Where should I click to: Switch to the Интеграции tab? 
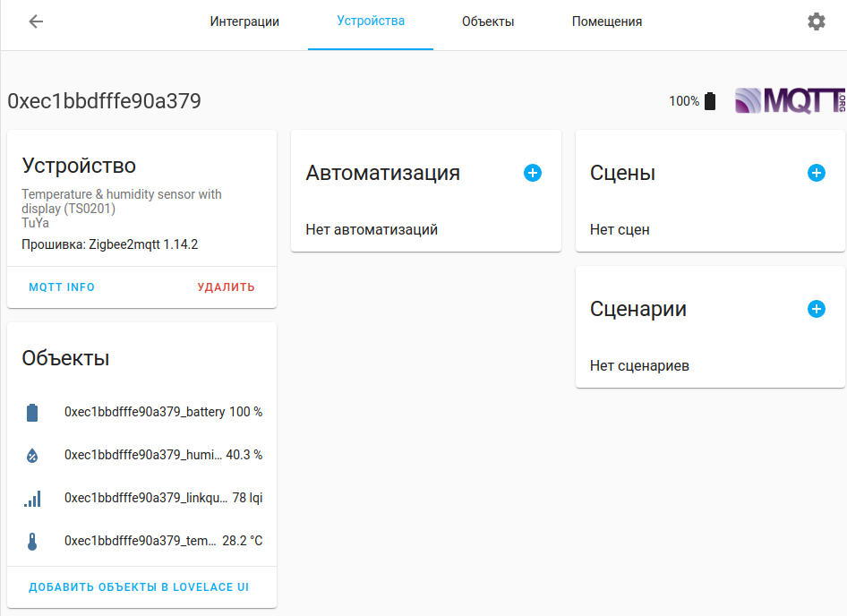[244, 21]
